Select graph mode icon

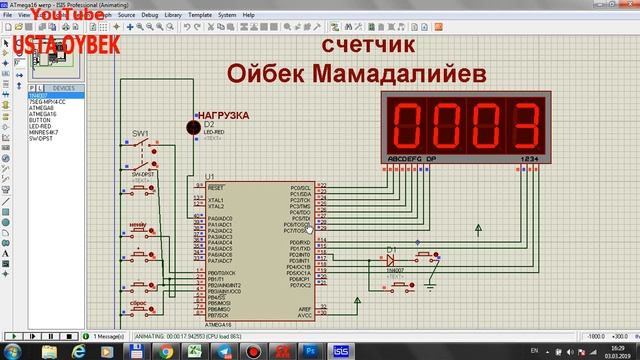click(x=6, y=138)
